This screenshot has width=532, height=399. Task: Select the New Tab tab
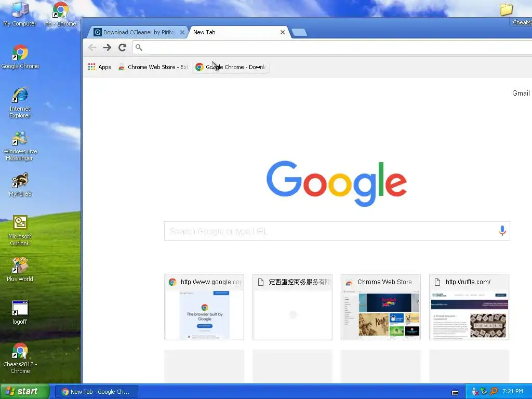(234, 32)
